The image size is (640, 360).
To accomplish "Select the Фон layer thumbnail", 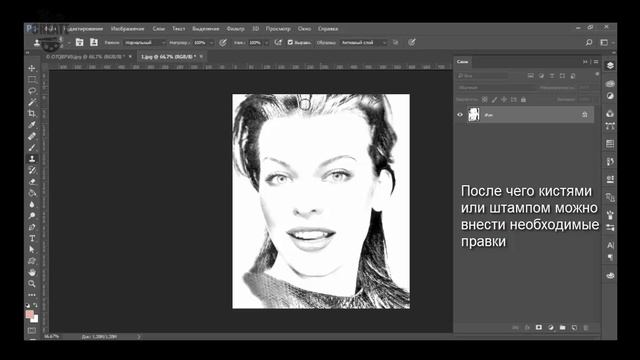I will pos(473,115).
